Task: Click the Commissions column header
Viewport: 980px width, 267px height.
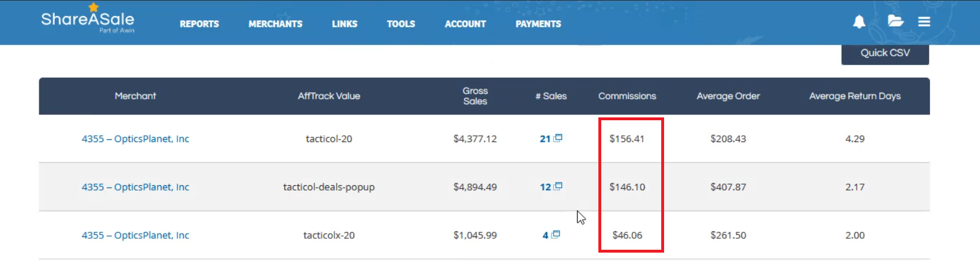Action: 627,96
